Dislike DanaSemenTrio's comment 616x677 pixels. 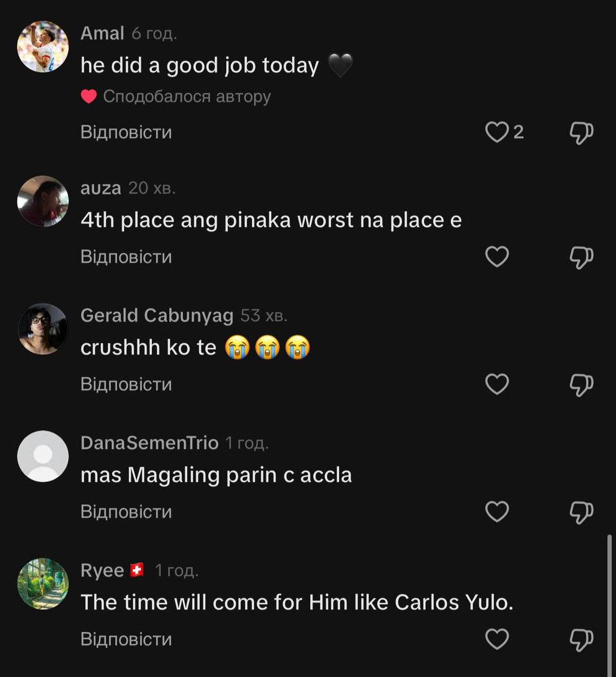click(x=581, y=512)
